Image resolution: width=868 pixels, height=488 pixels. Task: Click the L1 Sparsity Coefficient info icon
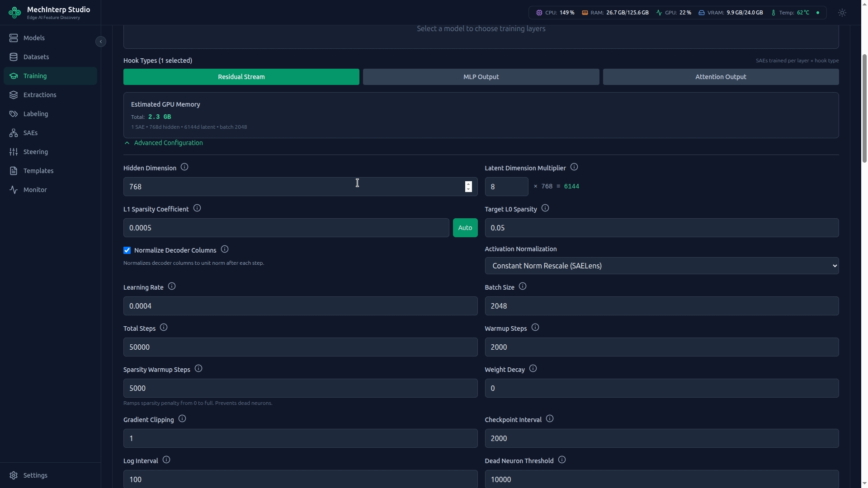197,208
